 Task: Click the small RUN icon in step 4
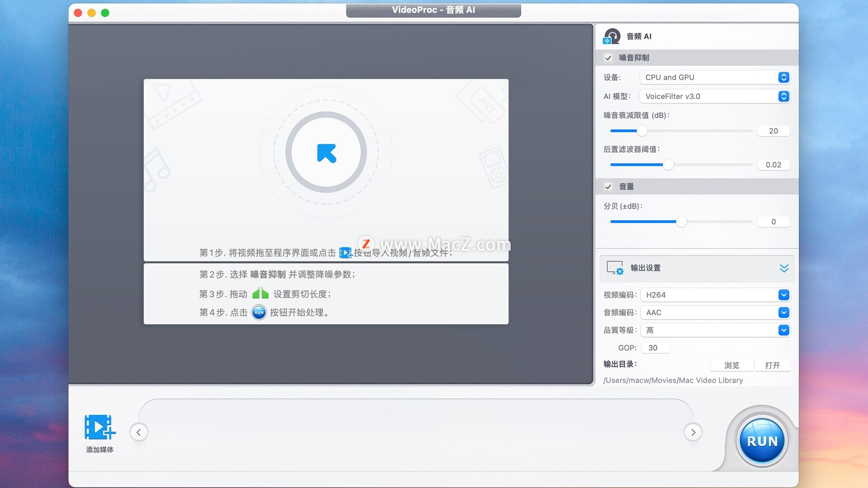[259, 312]
